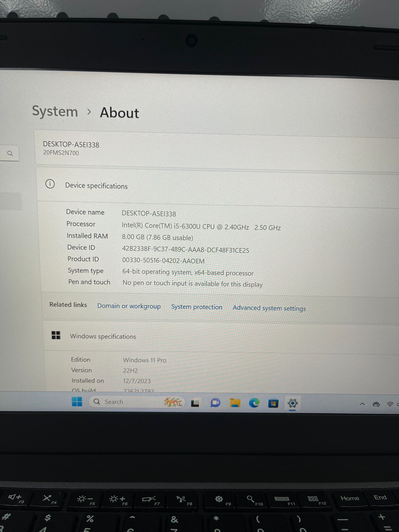Image resolution: width=399 pixels, height=532 pixels.
Task: Open the Wi-Fi network tray icon
Action: tap(390, 404)
